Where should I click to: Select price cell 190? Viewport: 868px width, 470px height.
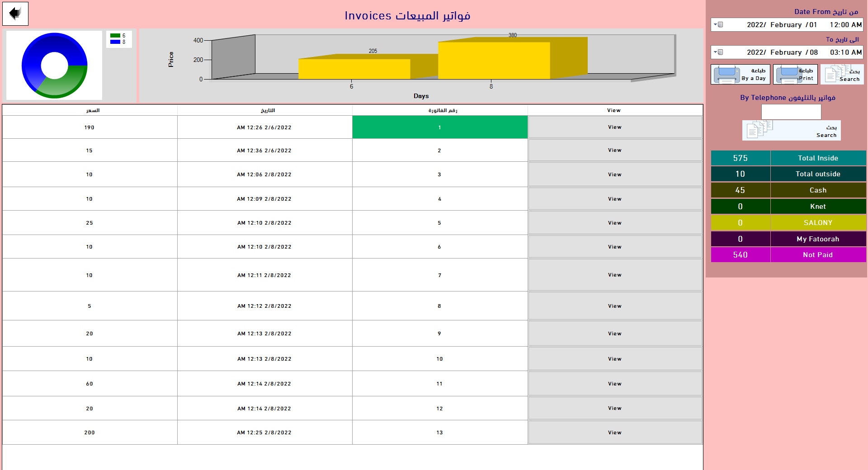click(x=90, y=127)
